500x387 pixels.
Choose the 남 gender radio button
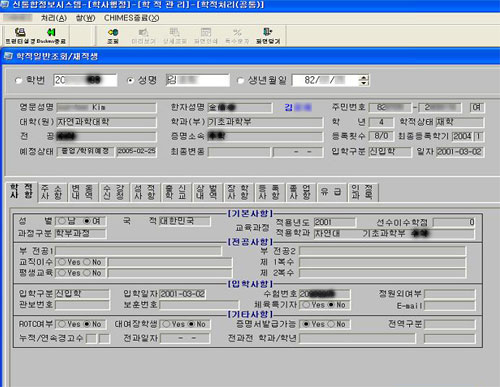point(62,221)
